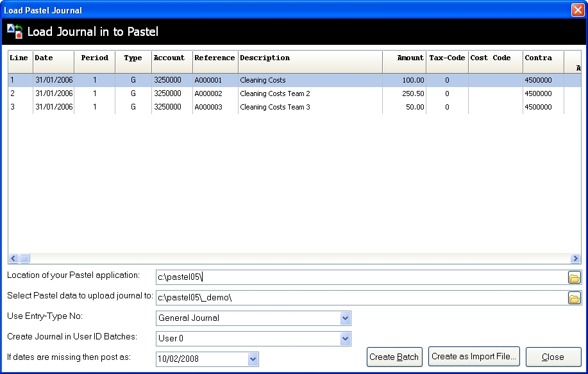588x374 pixels.
Task: Click the date cell in line 2
Action: click(54, 93)
